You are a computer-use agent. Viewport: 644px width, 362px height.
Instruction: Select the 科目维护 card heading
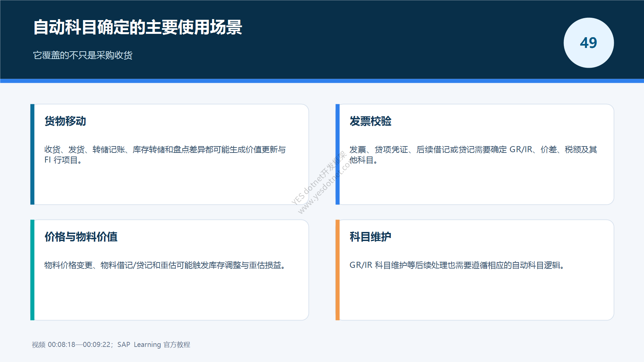370,237
